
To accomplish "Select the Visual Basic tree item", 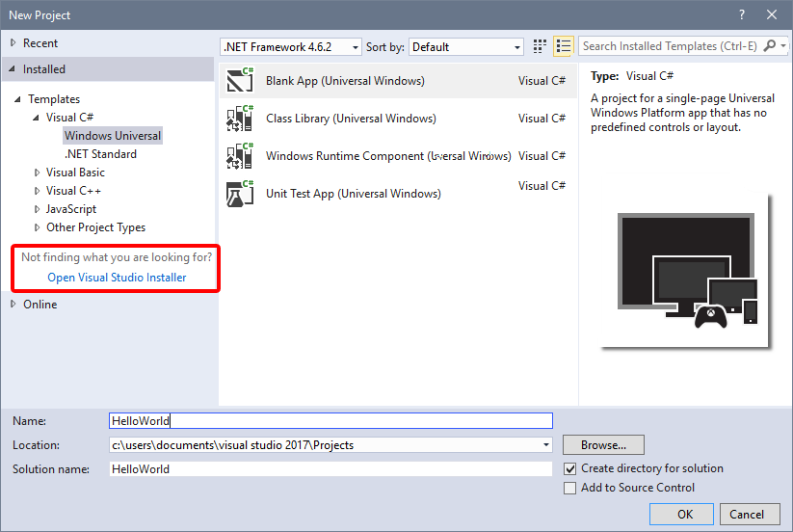I will 75,173.
